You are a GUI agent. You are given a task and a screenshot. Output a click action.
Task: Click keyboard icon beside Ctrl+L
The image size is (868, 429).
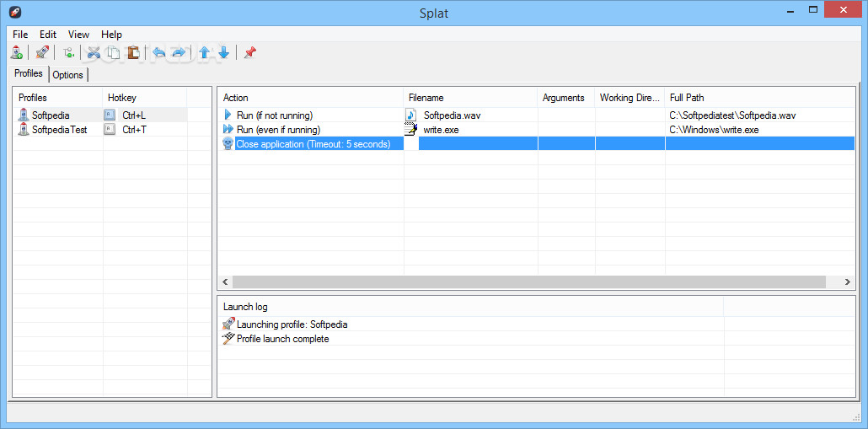(110, 115)
